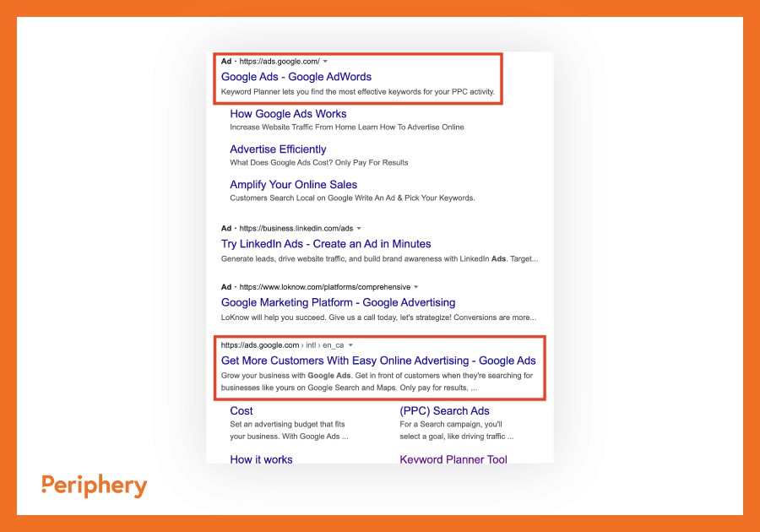The height and width of the screenshot is (532, 760).
Task: Click the organic https://ads.google.com breadcrumb URL
Action: click(282, 345)
